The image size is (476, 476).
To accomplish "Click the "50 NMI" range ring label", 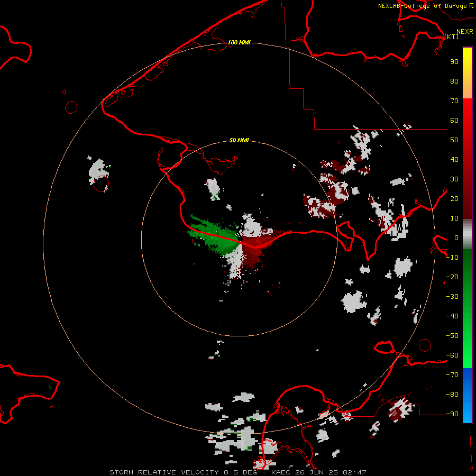I will point(239,140).
